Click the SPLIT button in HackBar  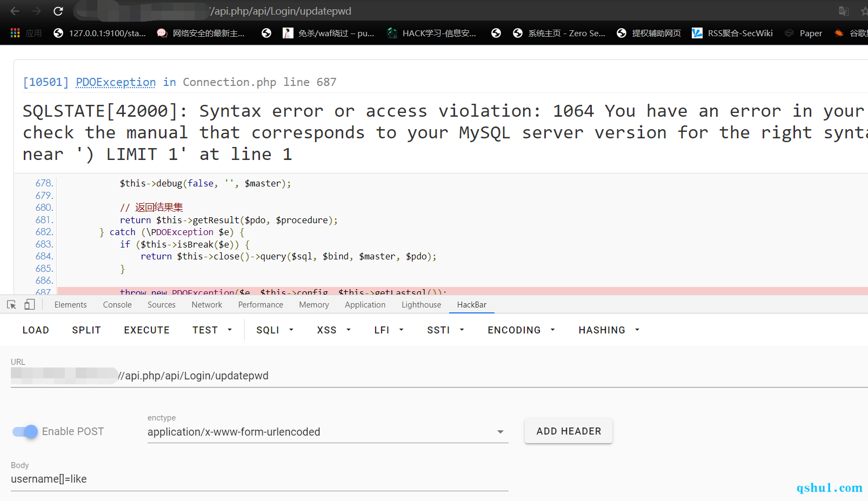[x=86, y=330]
